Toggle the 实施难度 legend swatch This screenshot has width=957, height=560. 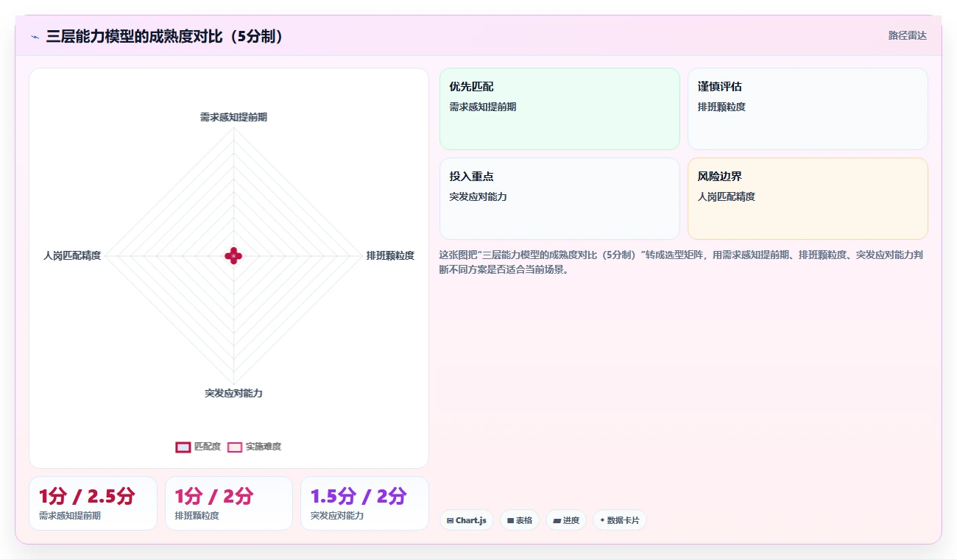tap(235, 447)
